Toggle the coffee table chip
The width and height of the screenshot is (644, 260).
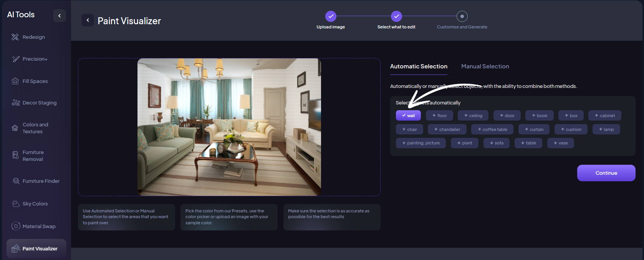(x=492, y=129)
